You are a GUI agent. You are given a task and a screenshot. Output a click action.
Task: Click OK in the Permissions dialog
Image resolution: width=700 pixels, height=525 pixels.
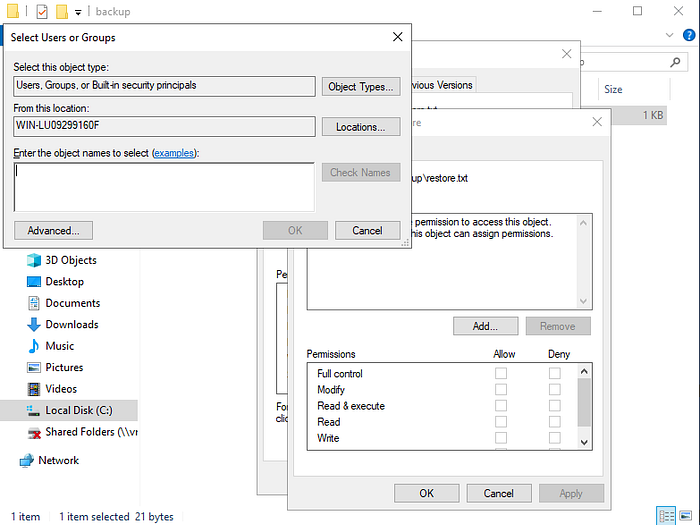click(x=427, y=493)
